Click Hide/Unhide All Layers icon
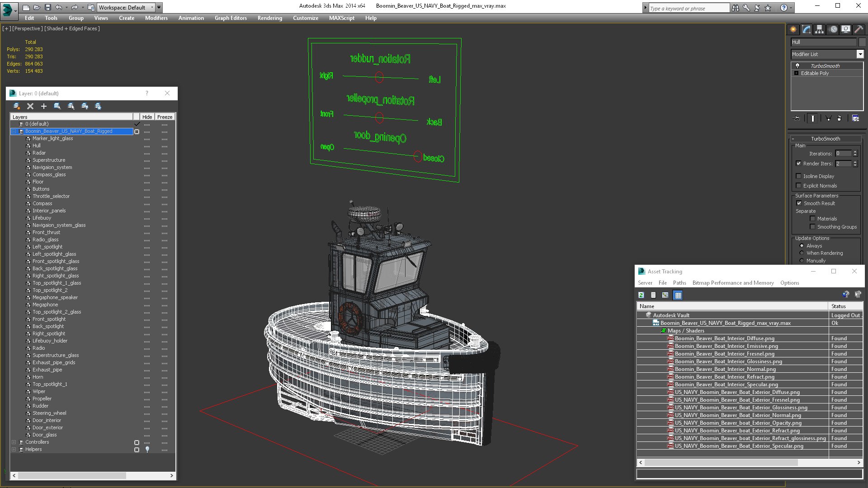 click(x=85, y=106)
